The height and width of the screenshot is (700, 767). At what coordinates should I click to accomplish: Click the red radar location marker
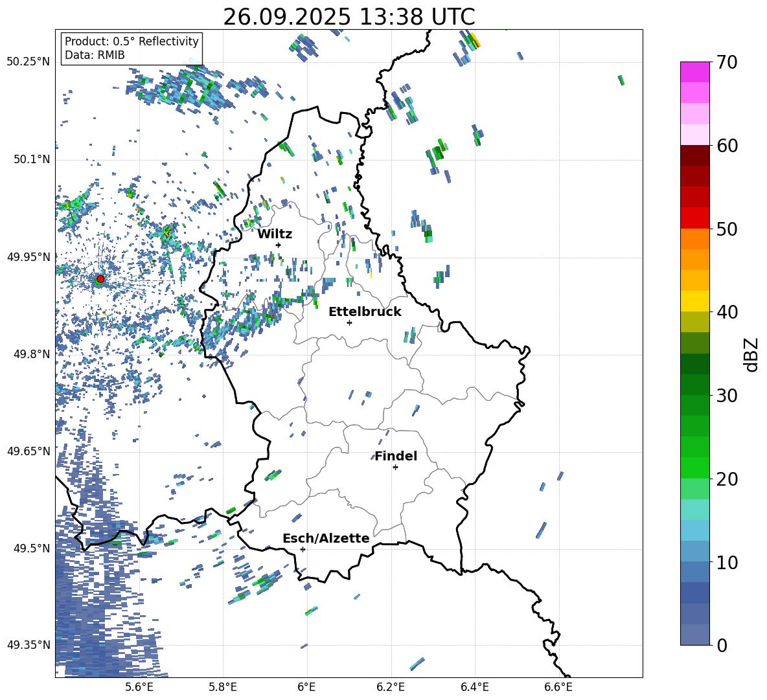click(x=100, y=279)
